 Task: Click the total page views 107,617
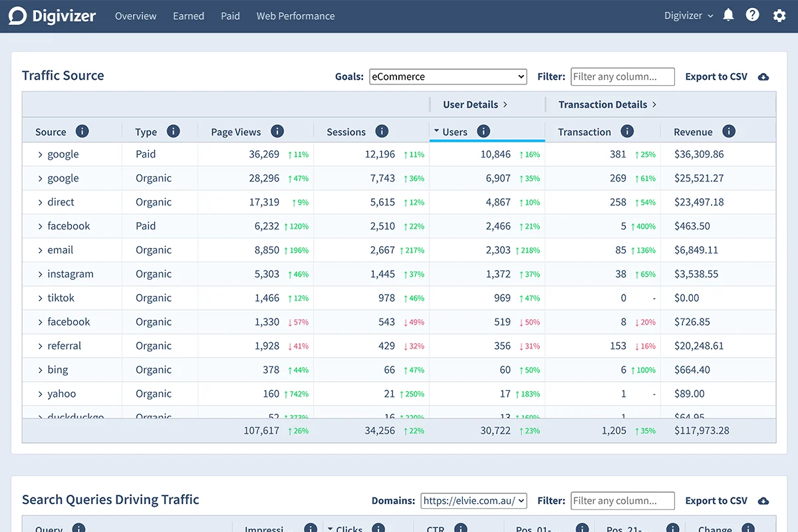(x=261, y=430)
